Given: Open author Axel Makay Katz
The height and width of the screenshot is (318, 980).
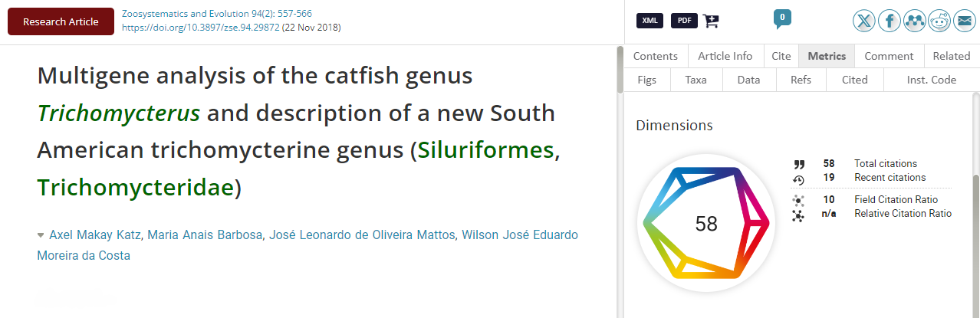Looking at the screenshot, I should tap(95, 234).
